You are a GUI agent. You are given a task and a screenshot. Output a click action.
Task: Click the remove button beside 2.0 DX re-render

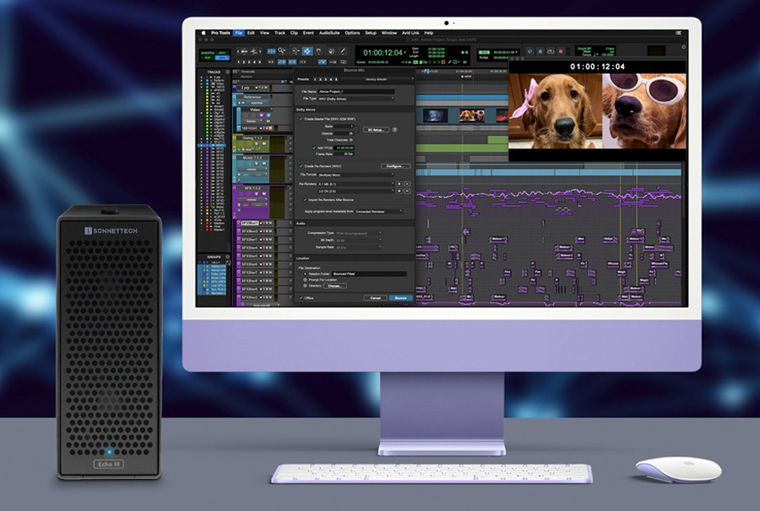[407, 191]
